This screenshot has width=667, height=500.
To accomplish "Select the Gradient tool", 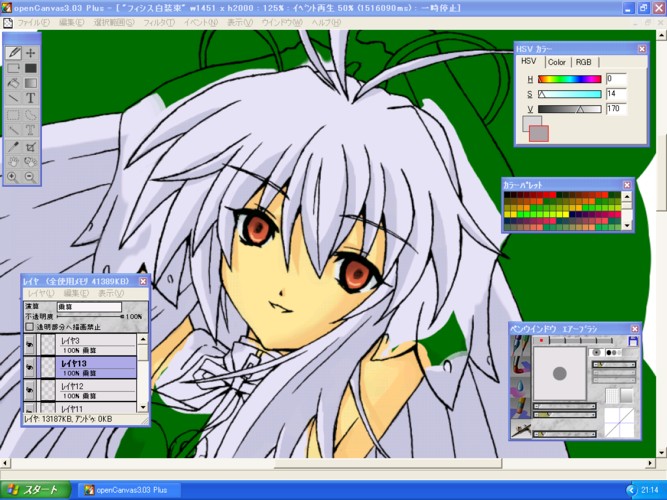I will (30, 83).
